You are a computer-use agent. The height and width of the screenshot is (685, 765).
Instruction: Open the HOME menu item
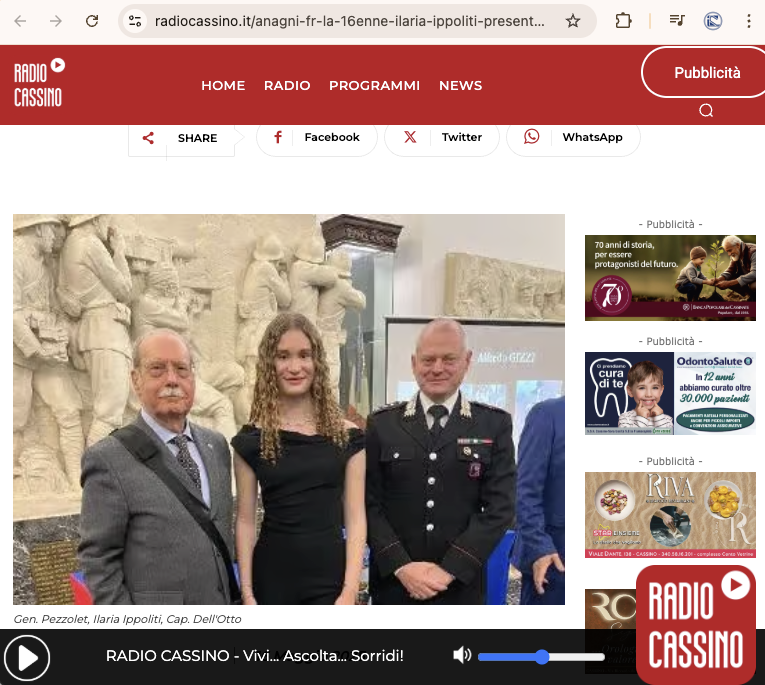223,85
